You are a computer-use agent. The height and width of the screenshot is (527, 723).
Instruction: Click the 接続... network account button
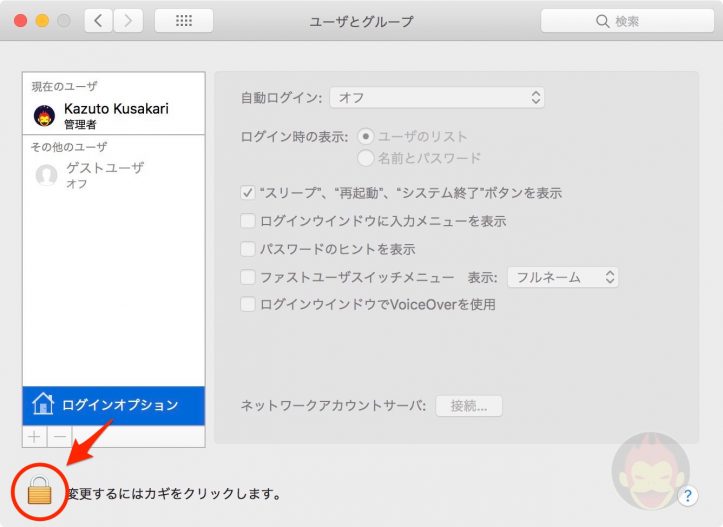[469, 406]
